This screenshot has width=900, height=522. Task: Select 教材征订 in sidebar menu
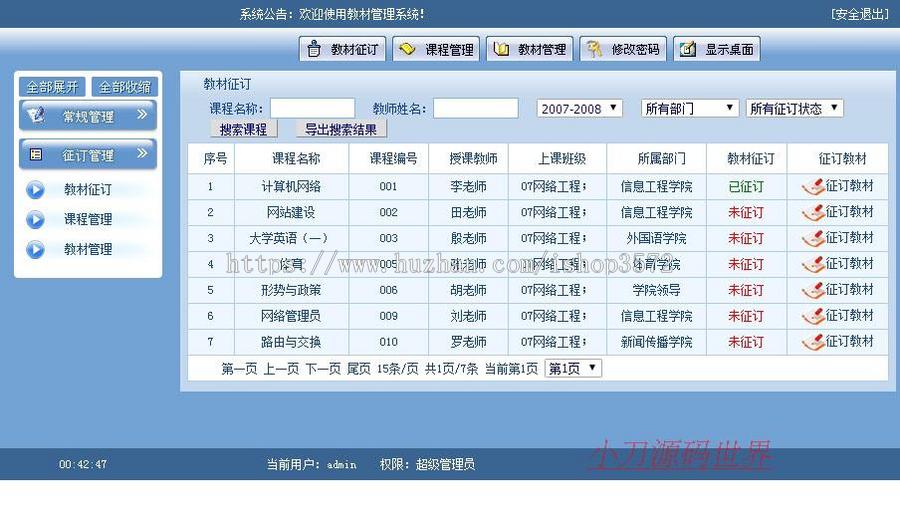click(88, 189)
